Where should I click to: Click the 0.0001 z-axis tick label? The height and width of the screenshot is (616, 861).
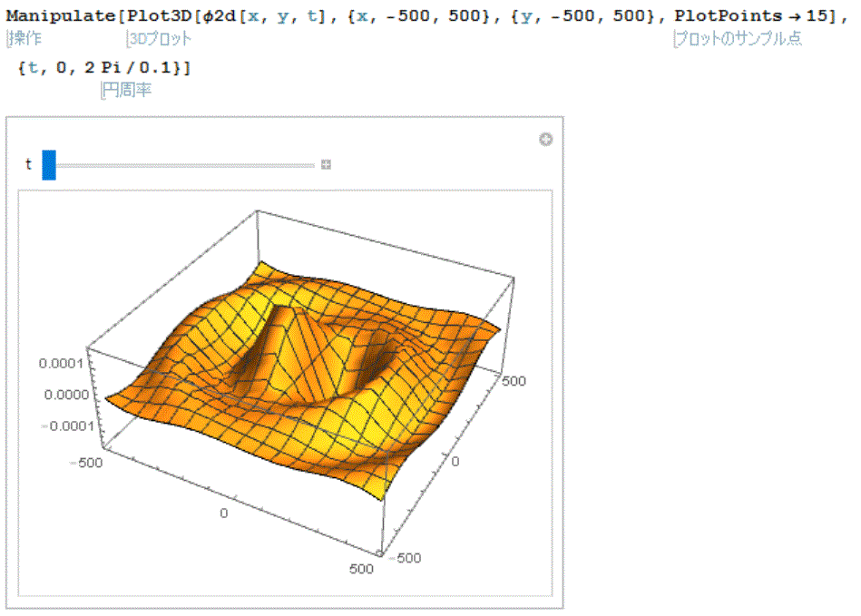[x=61, y=363]
